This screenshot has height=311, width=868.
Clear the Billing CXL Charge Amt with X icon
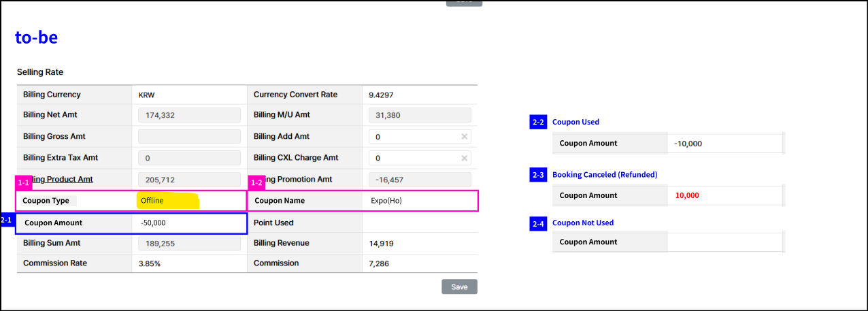(x=465, y=159)
